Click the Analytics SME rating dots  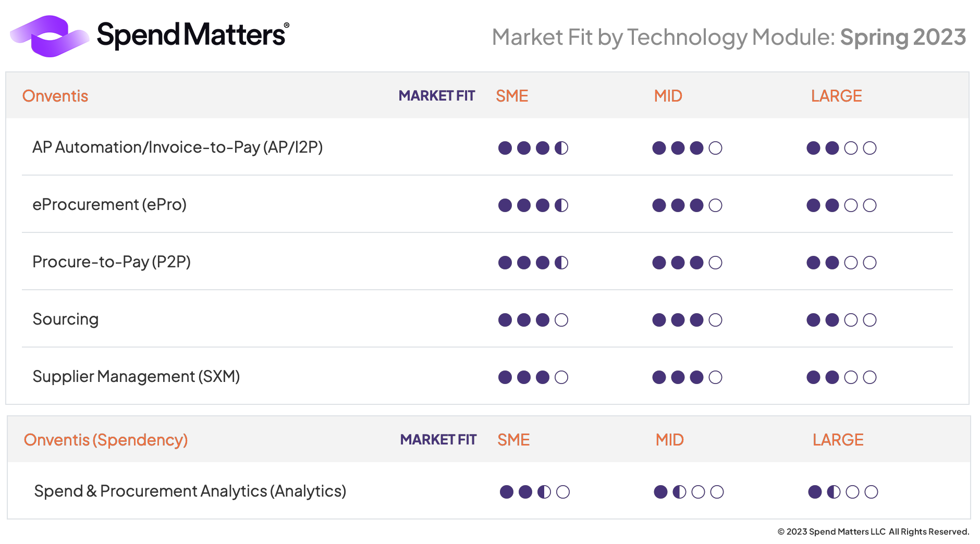(x=534, y=492)
